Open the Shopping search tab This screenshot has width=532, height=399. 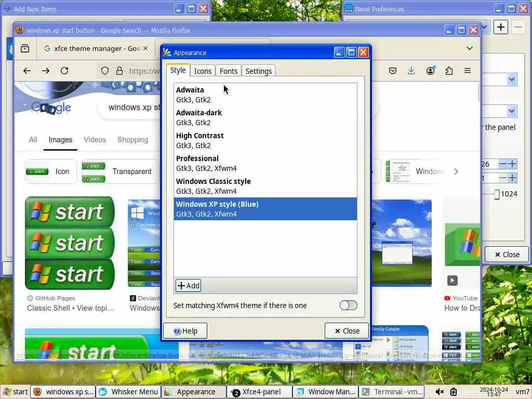tap(132, 140)
